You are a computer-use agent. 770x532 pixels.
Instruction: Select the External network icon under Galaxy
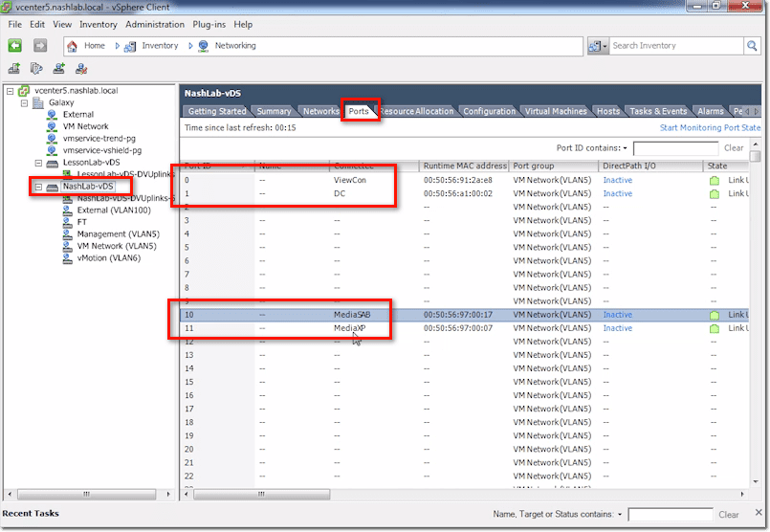point(52,115)
